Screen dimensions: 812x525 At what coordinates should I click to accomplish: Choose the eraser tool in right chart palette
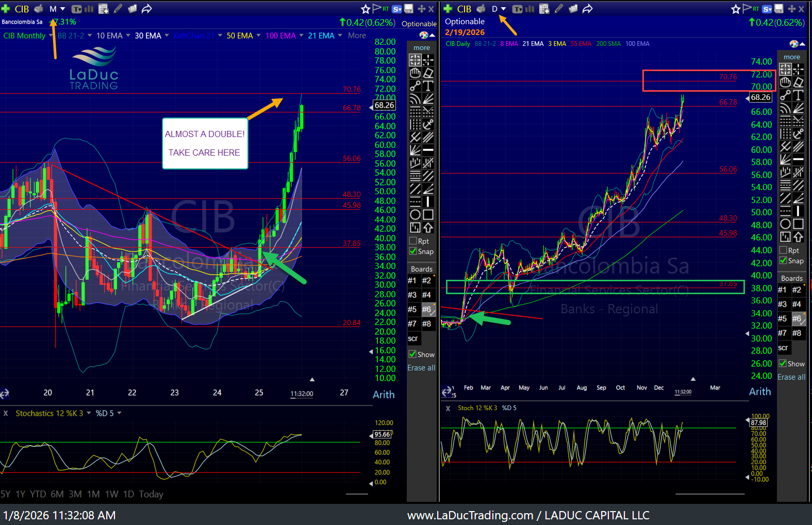(799, 82)
